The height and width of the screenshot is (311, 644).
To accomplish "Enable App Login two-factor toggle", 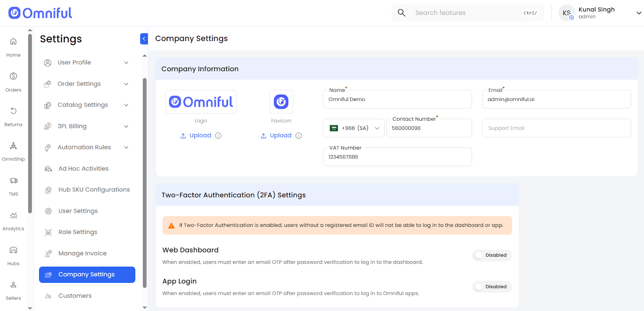I will tap(491, 287).
